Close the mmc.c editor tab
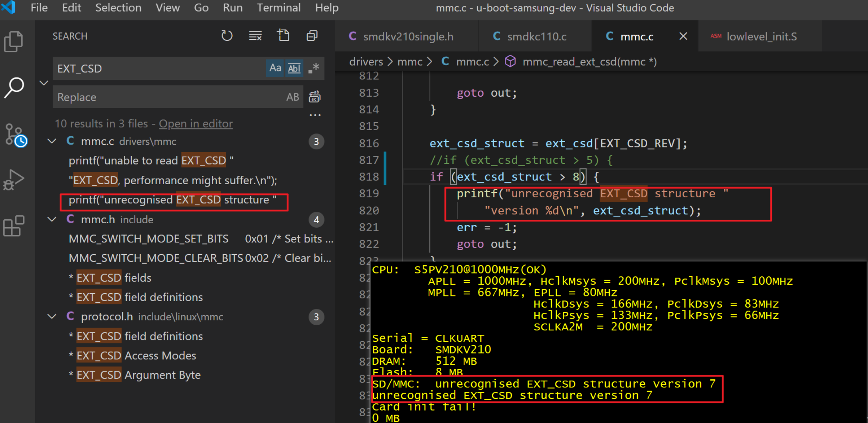This screenshot has width=868, height=423. pos(683,36)
